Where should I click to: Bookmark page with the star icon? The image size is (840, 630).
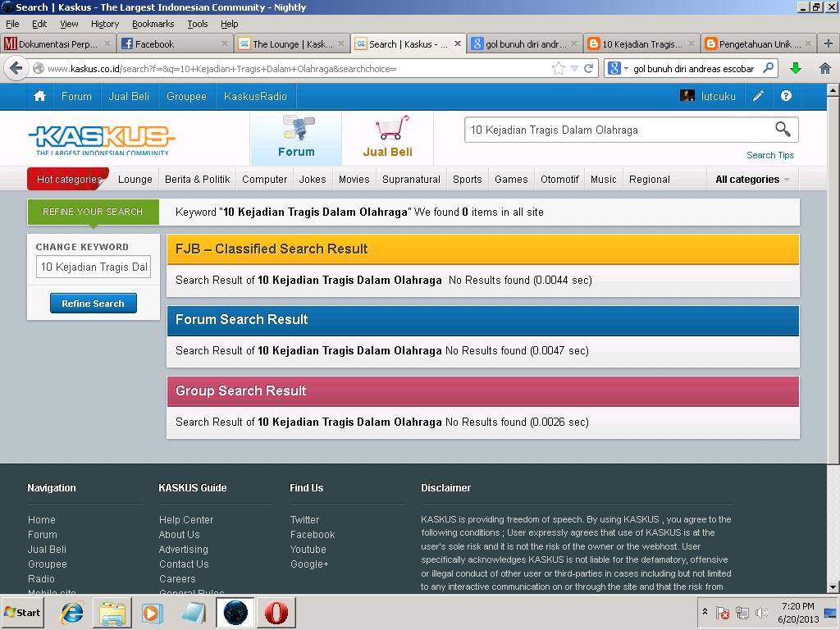pyautogui.click(x=558, y=69)
